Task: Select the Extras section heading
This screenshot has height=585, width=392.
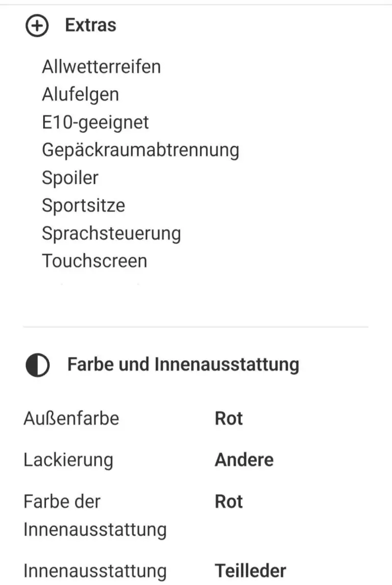Action: (91, 25)
